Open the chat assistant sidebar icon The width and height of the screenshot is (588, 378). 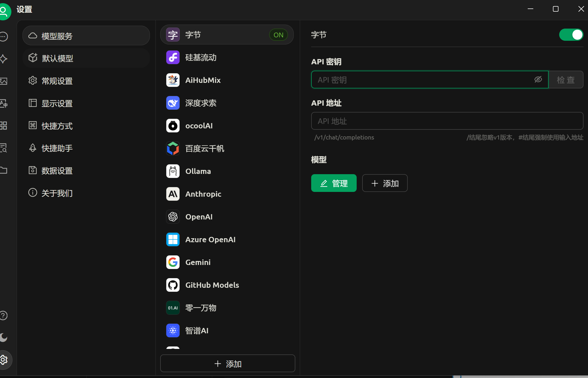pos(3,37)
